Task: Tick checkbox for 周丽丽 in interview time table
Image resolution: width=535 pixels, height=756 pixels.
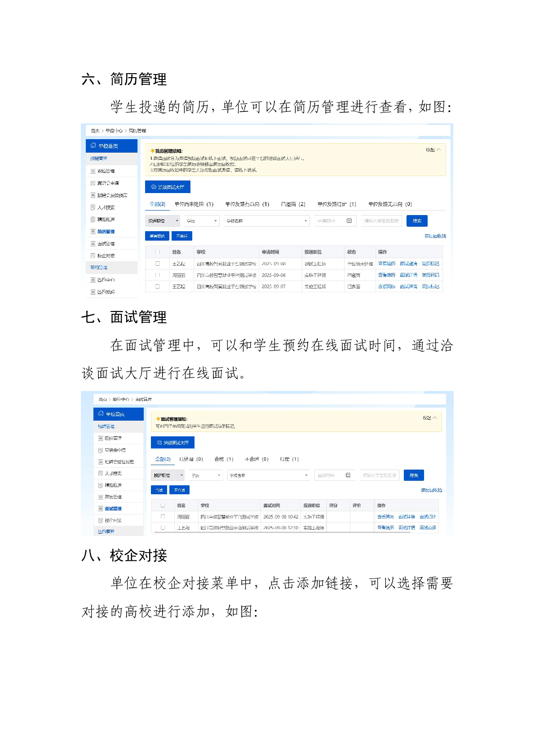Action: pos(163,517)
